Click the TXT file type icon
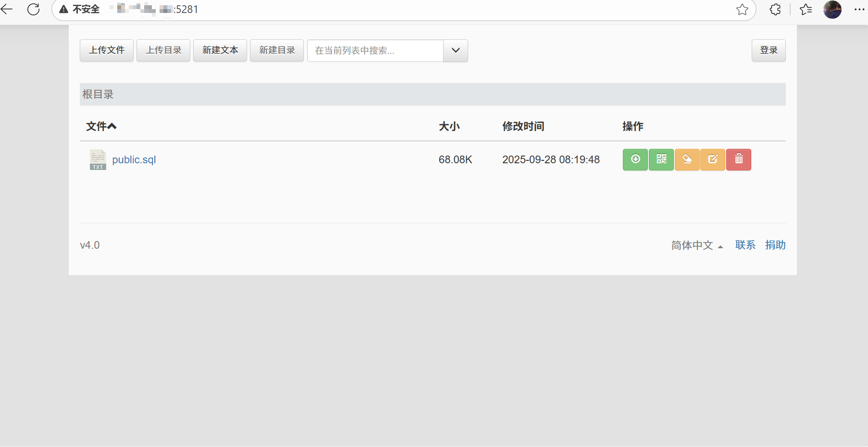The height and width of the screenshot is (447, 868). coord(97,159)
